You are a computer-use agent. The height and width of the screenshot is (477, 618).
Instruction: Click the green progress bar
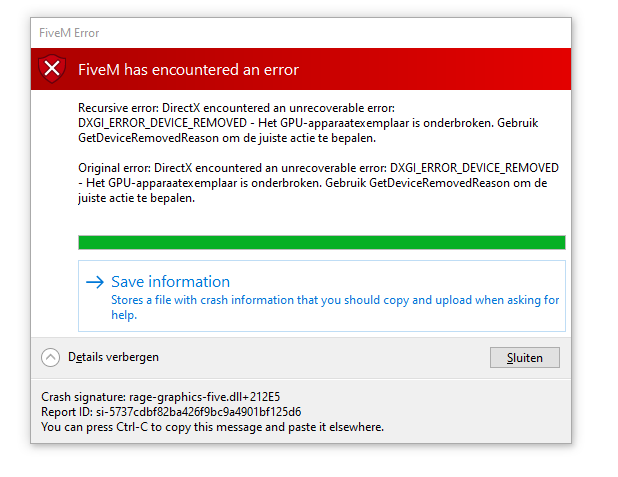[x=322, y=242]
